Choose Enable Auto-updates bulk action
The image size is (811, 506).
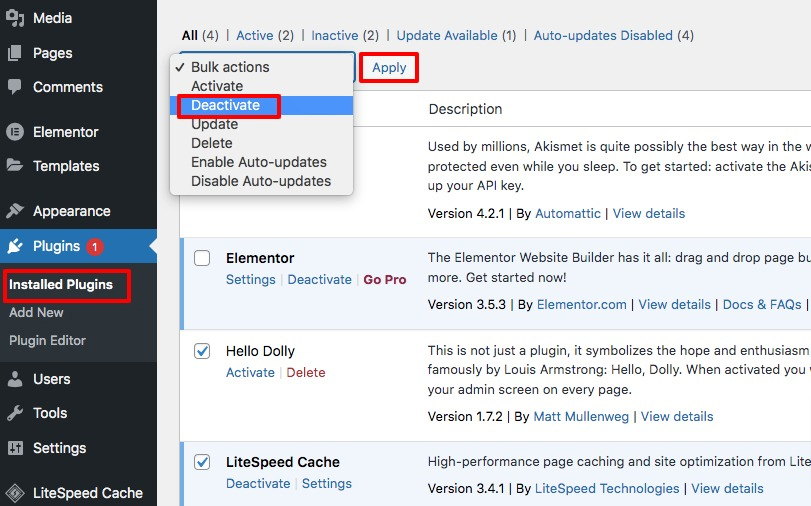[262, 162]
